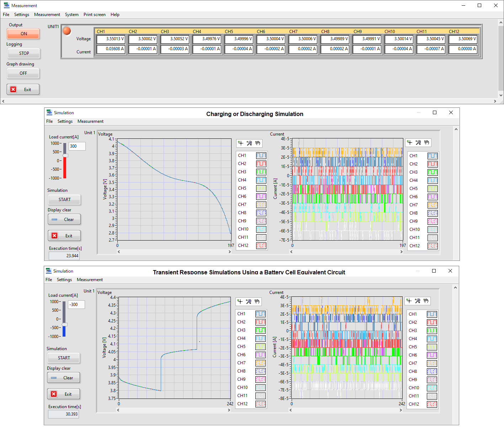Click CH6 plot legend icon in Charging Voltage graph
The height and width of the screenshot is (427, 504).
pos(261,196)
